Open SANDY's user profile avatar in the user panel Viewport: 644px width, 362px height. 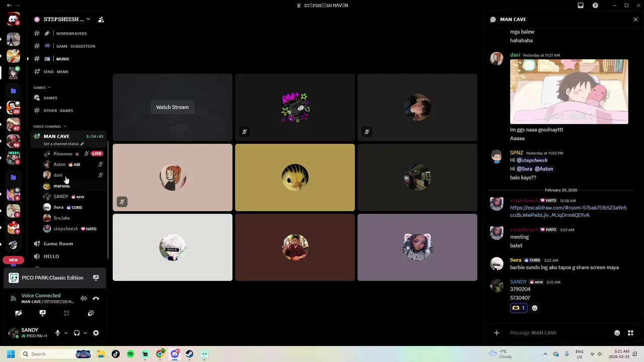pos(13,333)
